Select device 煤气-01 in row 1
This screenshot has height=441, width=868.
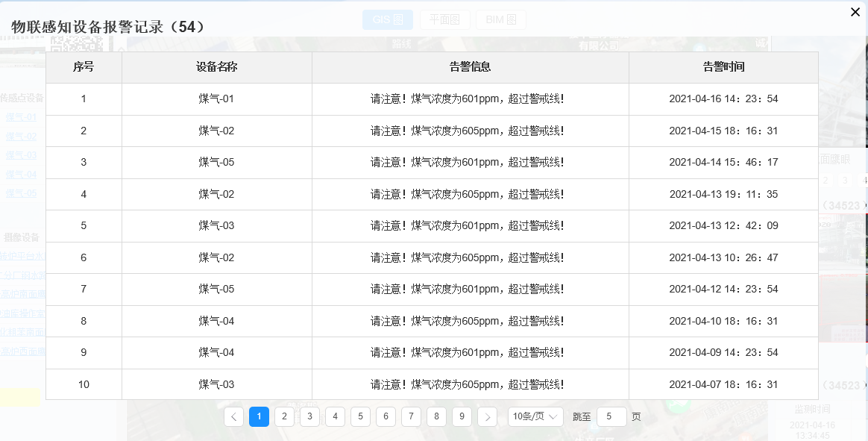pyautogui.click(x=216, y=99)
